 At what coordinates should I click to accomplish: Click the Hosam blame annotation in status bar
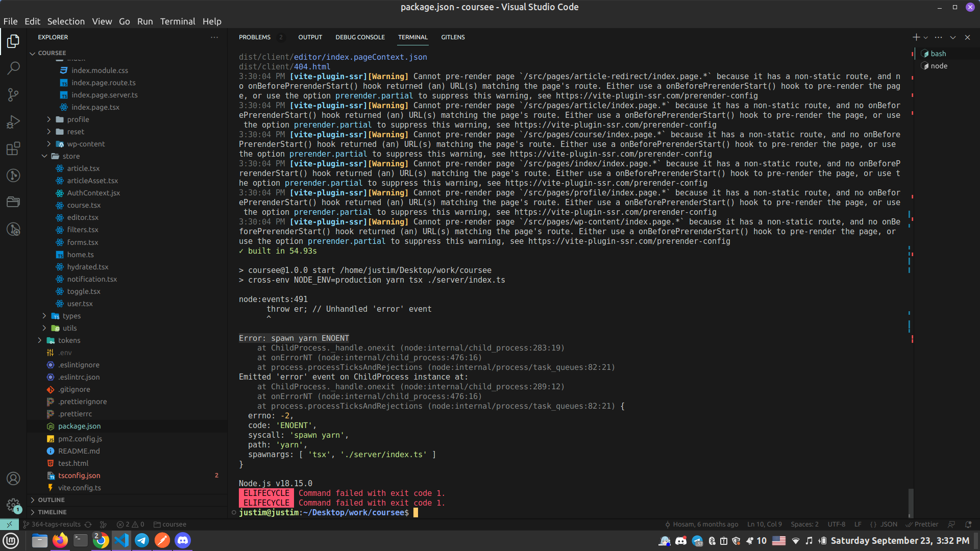pyautogui.click(x=701, y=524)
